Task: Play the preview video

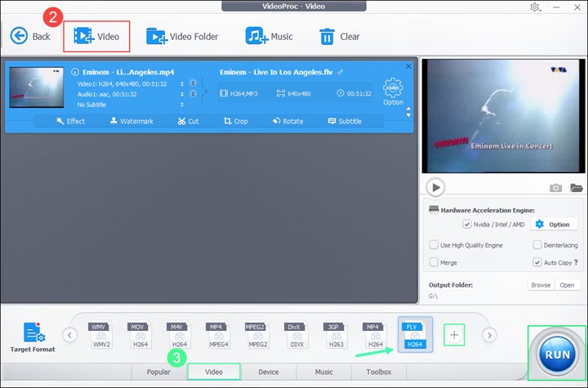Action: pos(435,187)
